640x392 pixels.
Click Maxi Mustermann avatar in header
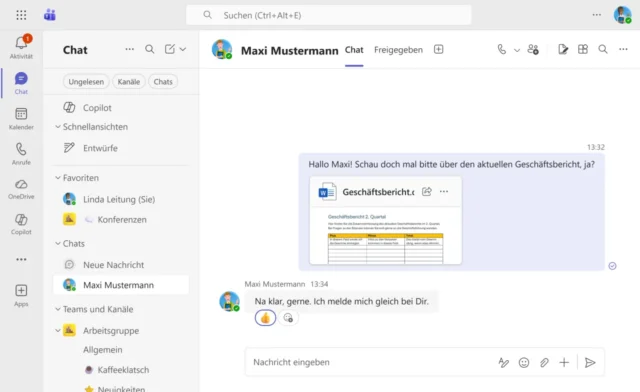(x=222, y=49)
